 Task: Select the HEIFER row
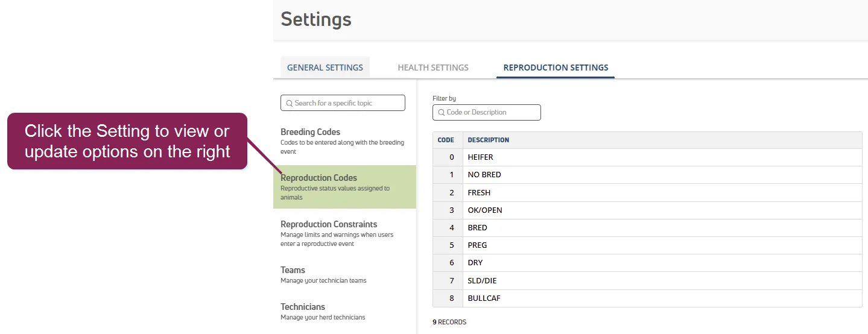pos(647,157)
